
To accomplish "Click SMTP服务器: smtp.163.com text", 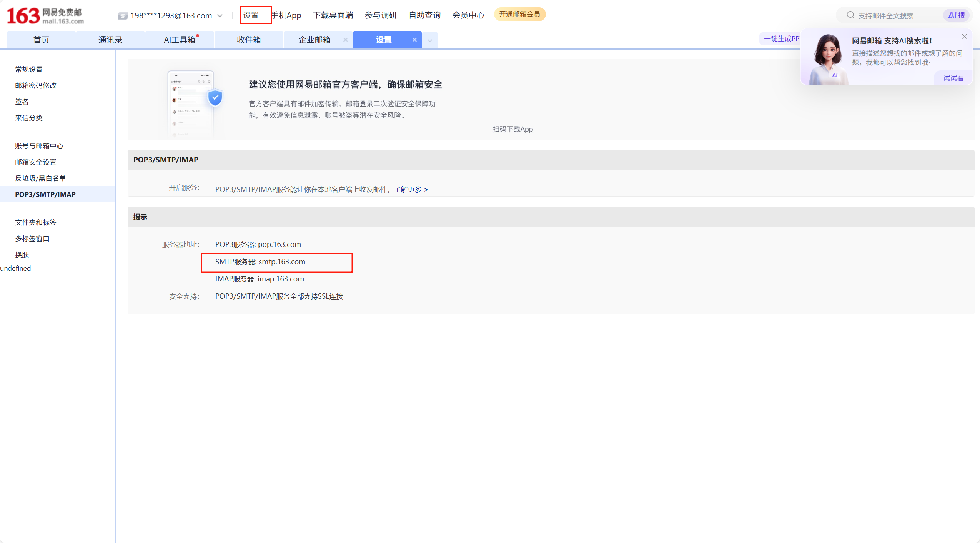I will tap(260, 262).
